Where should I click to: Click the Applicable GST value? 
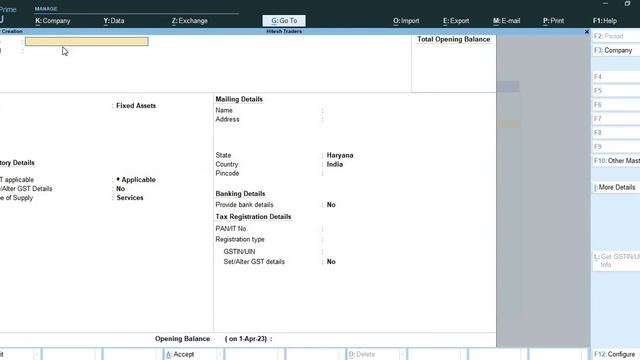(x=136, y=180)
